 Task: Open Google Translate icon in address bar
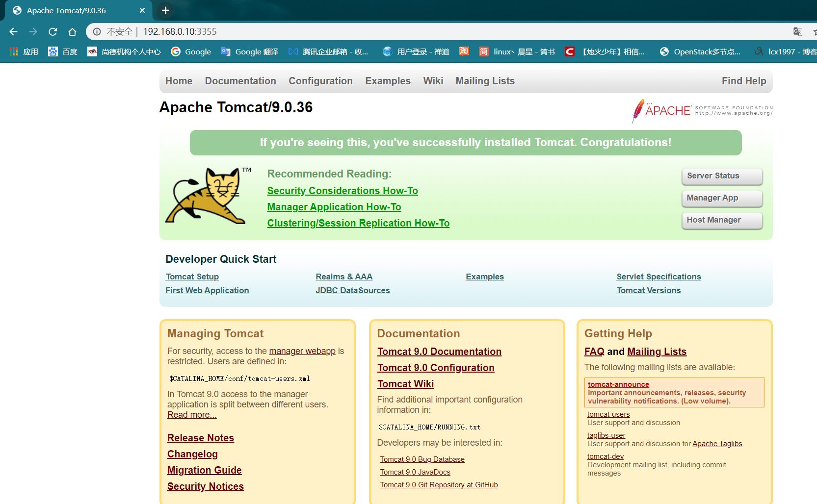pos(798,32)
